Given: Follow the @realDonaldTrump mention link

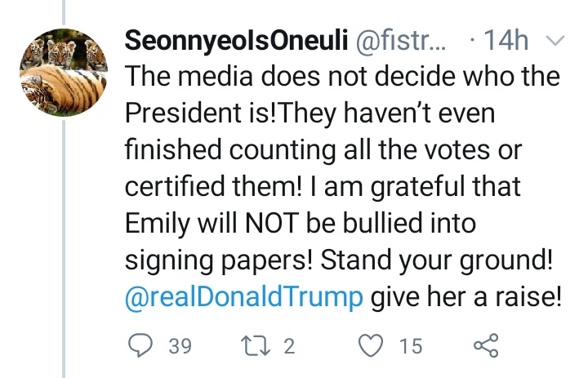Looking at the screenshot, I should [x=243, y=296].
